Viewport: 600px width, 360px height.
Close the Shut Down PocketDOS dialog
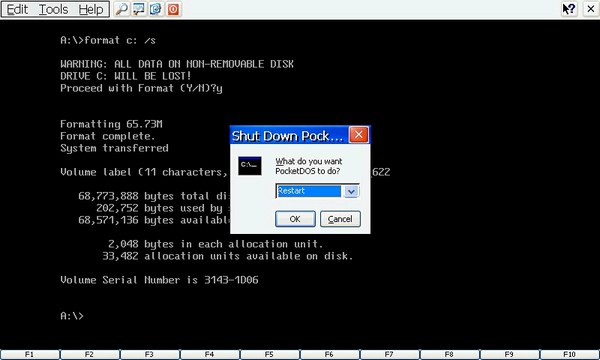[359, 135]
